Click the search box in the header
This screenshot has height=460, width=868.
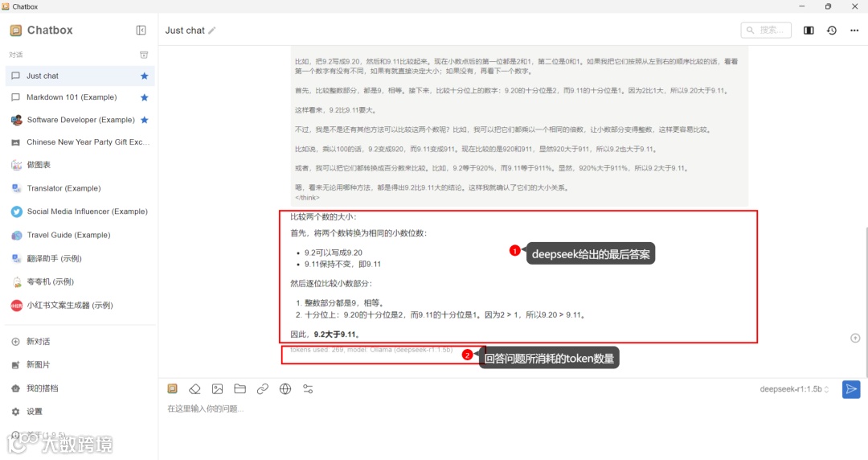pos(766,30)
